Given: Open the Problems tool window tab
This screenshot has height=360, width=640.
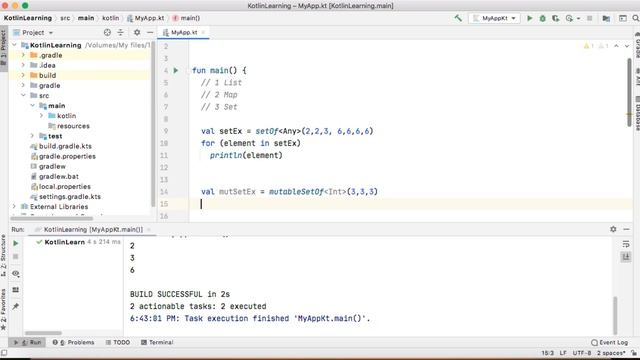Looking at the screenshot, I should [x=73, y=342].
